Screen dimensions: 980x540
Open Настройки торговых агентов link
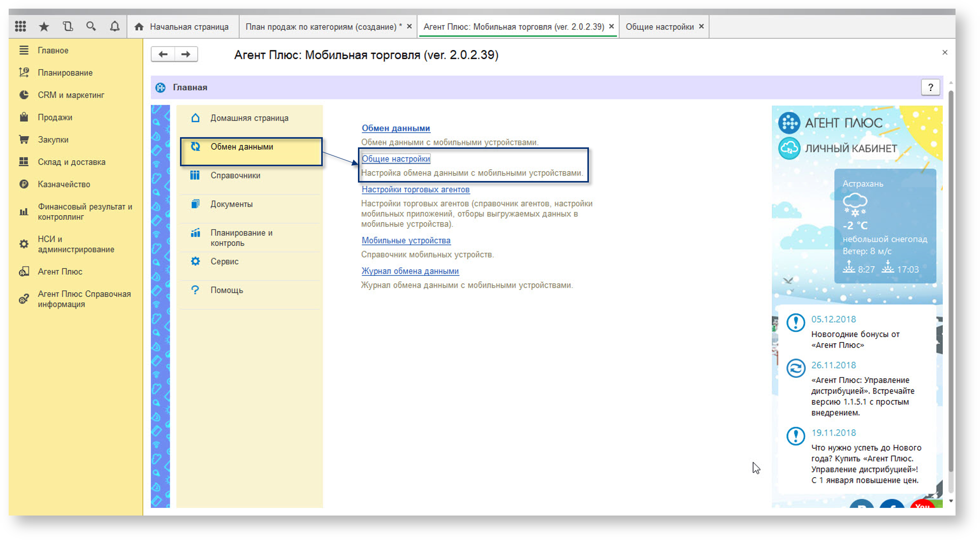[x=416, y=190]
